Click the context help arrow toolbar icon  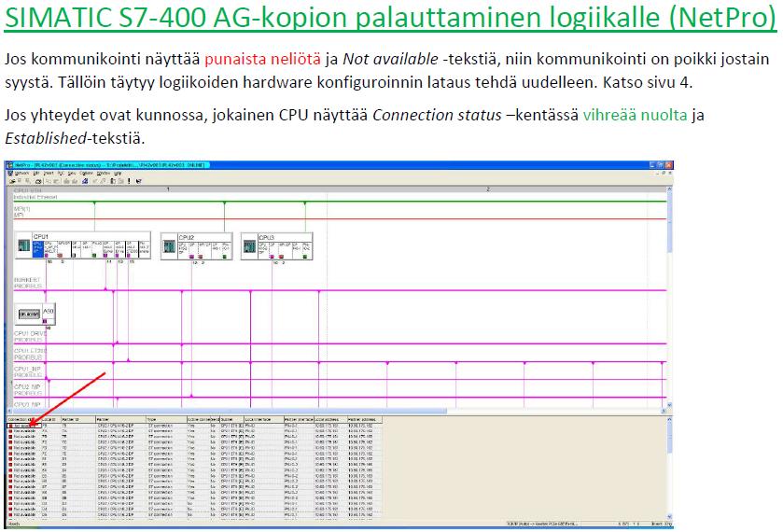[x=138, y=181]
